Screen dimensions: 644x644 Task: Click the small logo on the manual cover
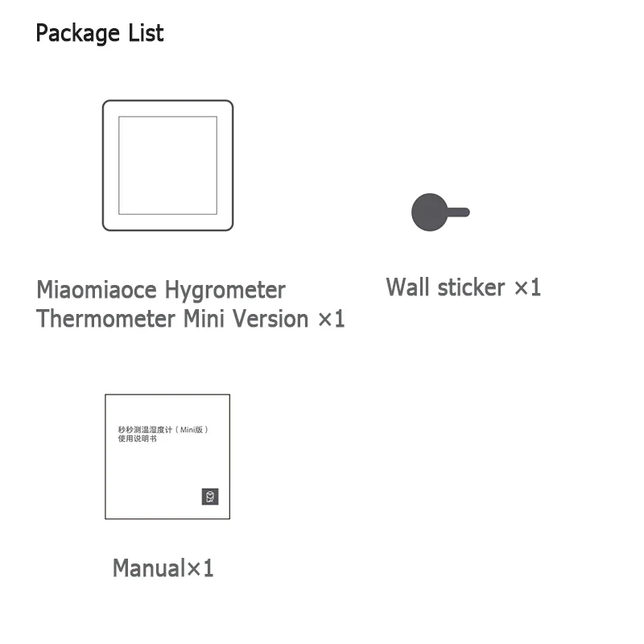pyautogui.click(x=210, y=497)
